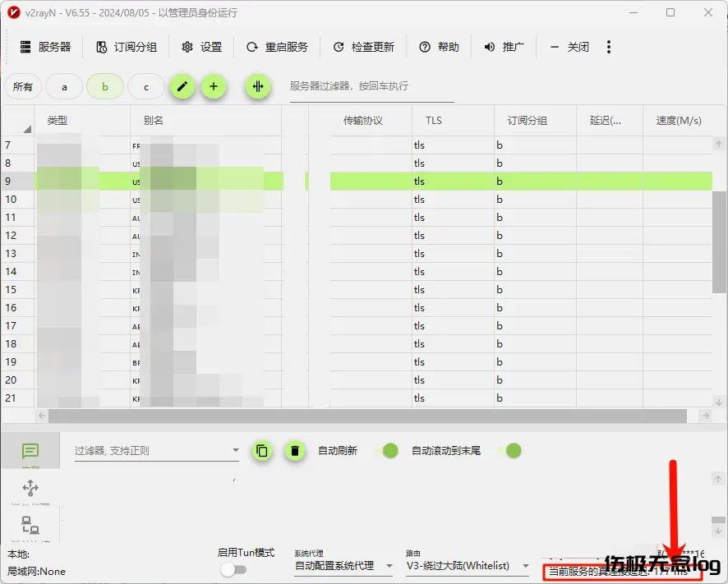The height and width of the screenshot is (584, 728).
Task: Select server row number 21
Action: click(357, 398)
